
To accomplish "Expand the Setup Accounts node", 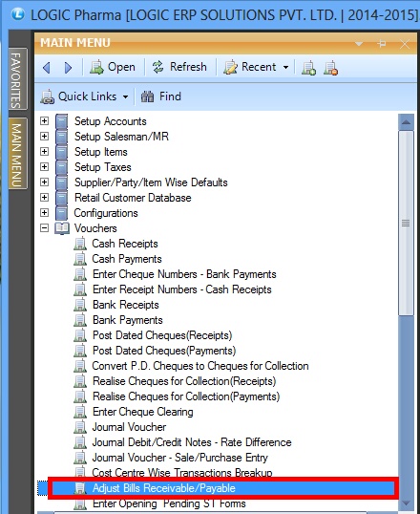I will [x=44, y=121].
